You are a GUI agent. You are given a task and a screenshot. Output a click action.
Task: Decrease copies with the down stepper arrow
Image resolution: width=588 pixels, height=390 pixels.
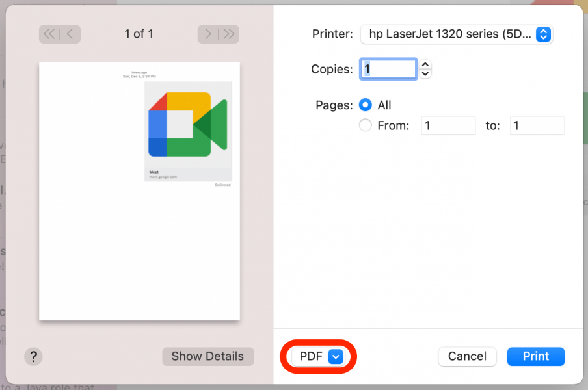click(425, 74)
